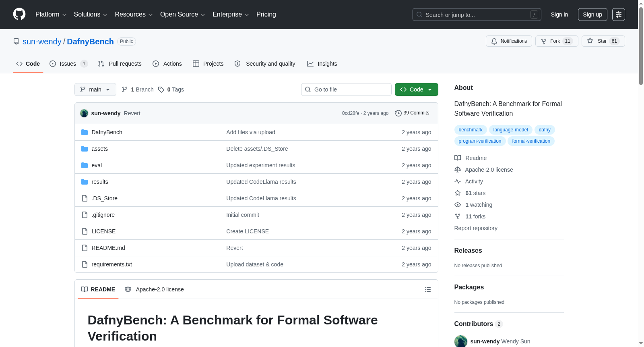Click the Report repository link
The width and height of the screenshot is (644, 347).
(x=476, y=228)
